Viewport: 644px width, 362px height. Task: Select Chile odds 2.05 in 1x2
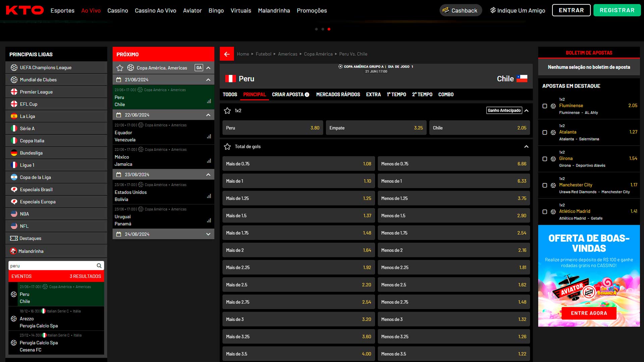[480, 128]
